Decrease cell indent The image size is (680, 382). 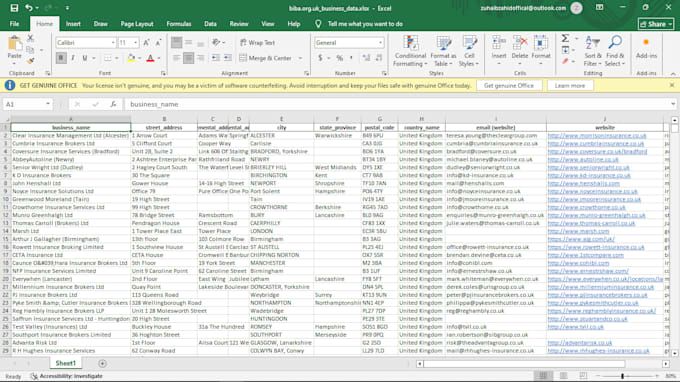(216, 58)
